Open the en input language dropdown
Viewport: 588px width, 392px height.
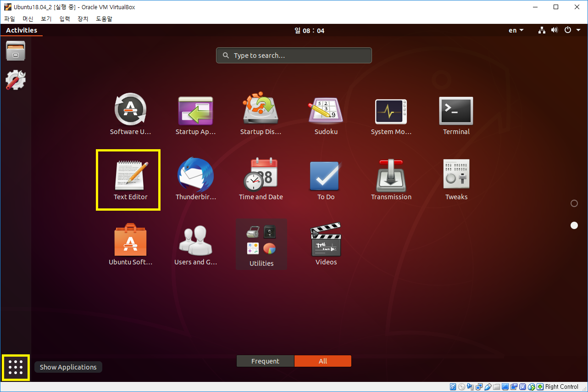point(516,30)
